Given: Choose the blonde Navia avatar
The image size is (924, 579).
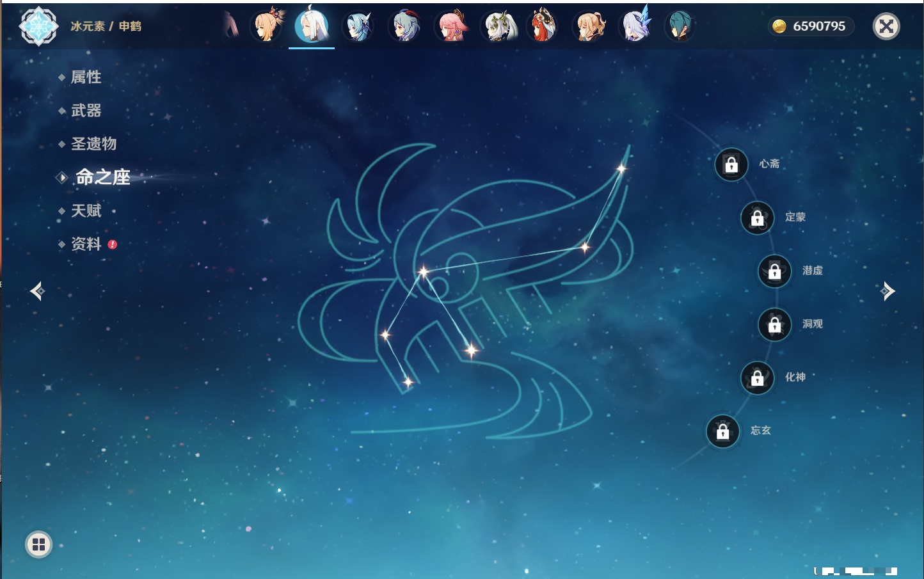Looking at the screenshot, I should (x=589, y=26).
